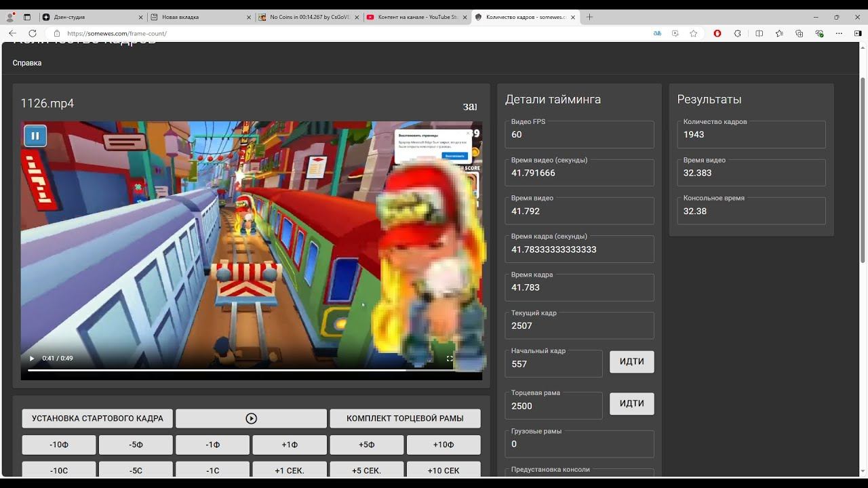Click the video player's play button
The image size is (868, 488).
31,359
